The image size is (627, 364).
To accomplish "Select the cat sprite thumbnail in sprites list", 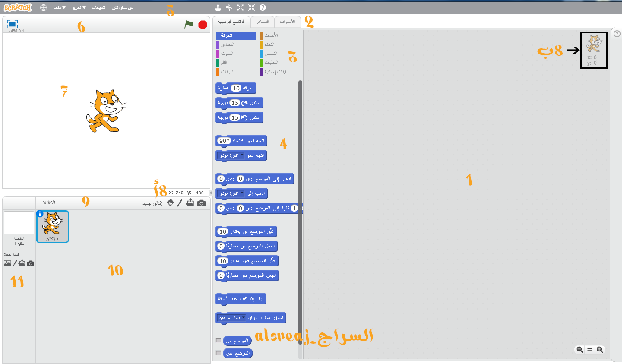I will [x=53, y=226].
